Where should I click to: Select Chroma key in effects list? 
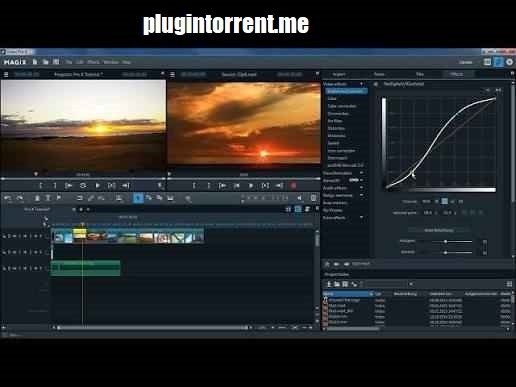(338, 113)
